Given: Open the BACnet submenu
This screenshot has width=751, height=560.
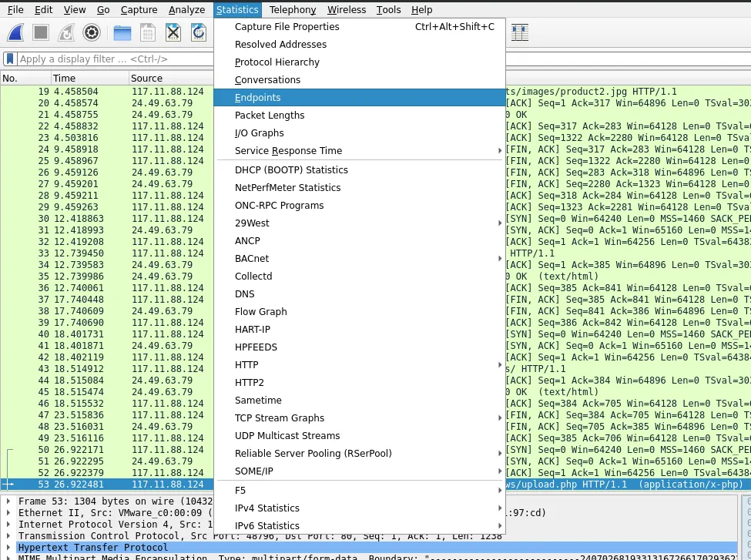Looking at the screenshot, I should 360,259.
